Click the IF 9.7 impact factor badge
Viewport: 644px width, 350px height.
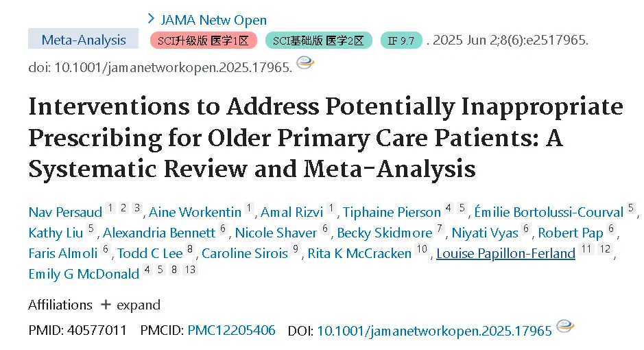click(x=401, y=40)
